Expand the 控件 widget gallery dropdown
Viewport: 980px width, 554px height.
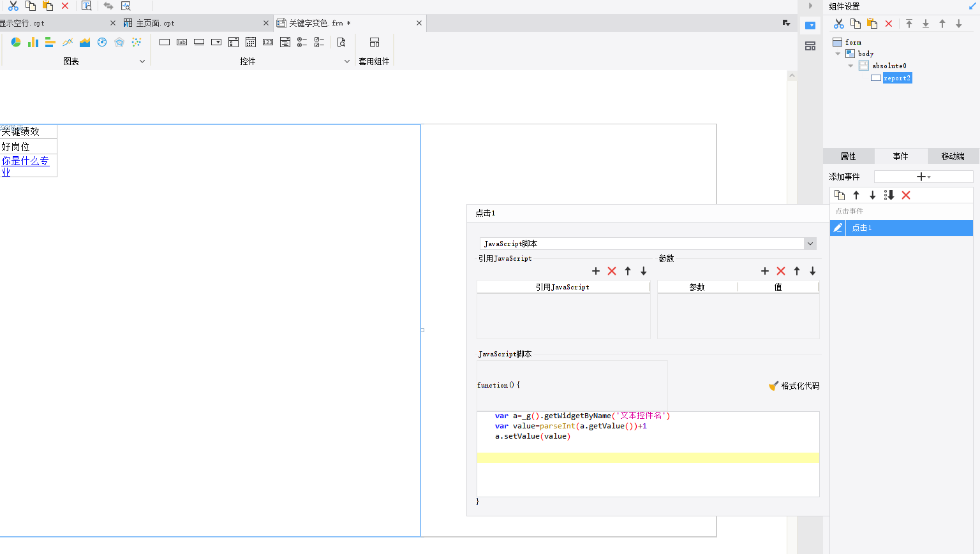347,61
